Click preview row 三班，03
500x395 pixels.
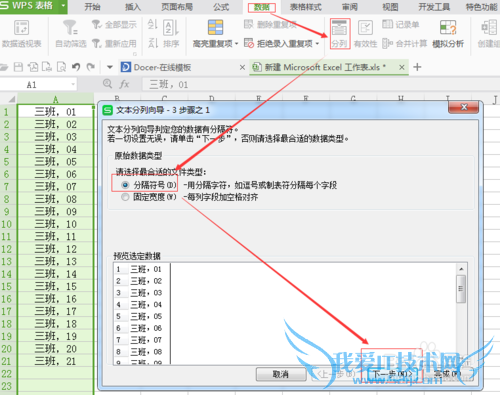146,293
